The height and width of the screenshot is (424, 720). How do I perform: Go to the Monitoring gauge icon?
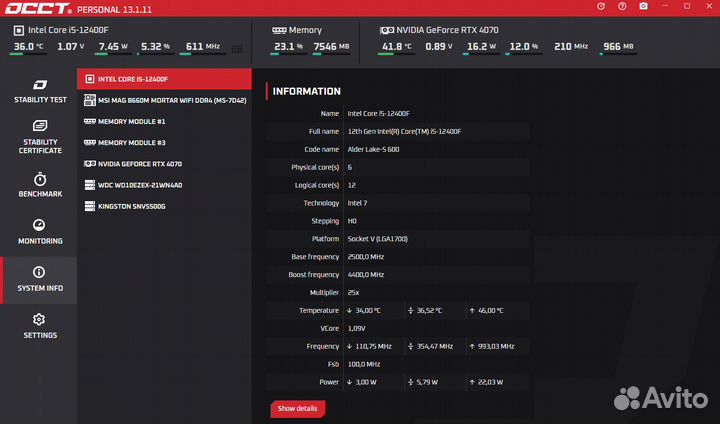pos(39,225)
